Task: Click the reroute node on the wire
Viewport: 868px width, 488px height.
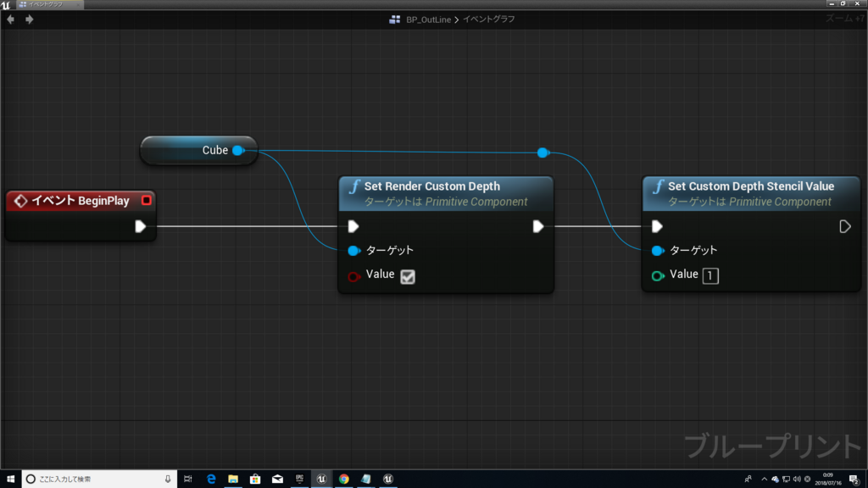Action: (542, 152)
